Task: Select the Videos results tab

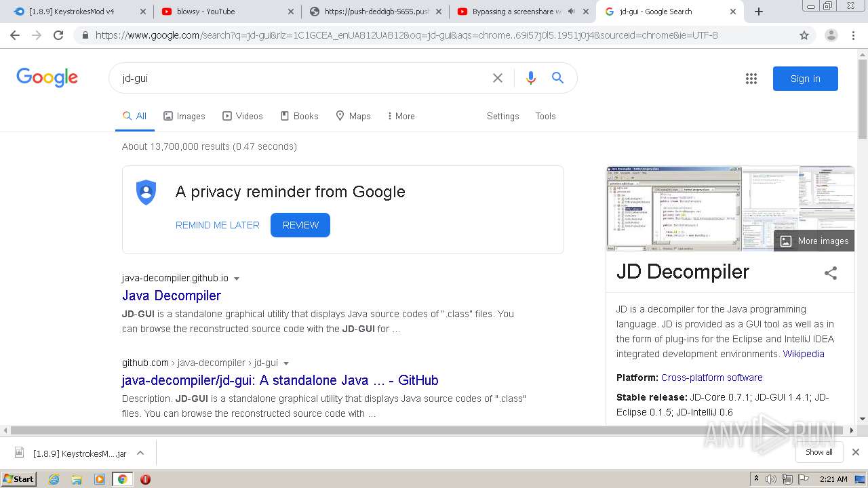Action: point(243,116)
